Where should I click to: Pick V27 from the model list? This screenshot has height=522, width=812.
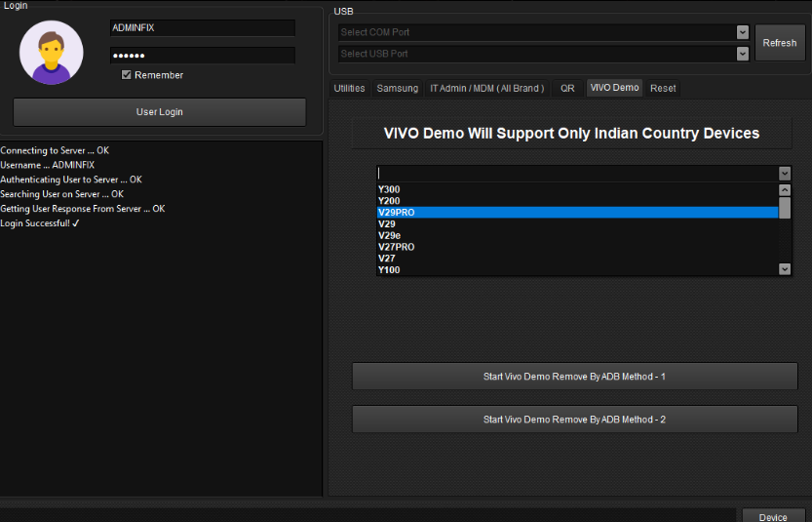577,259
